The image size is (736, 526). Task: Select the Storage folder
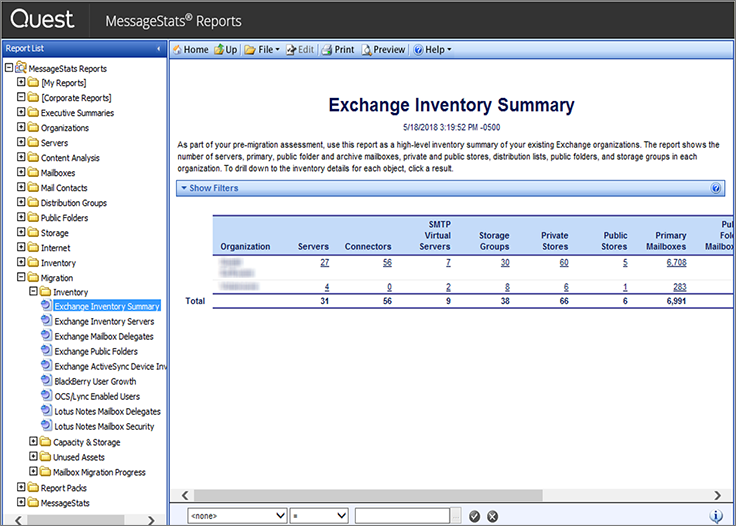pos(54,233)
